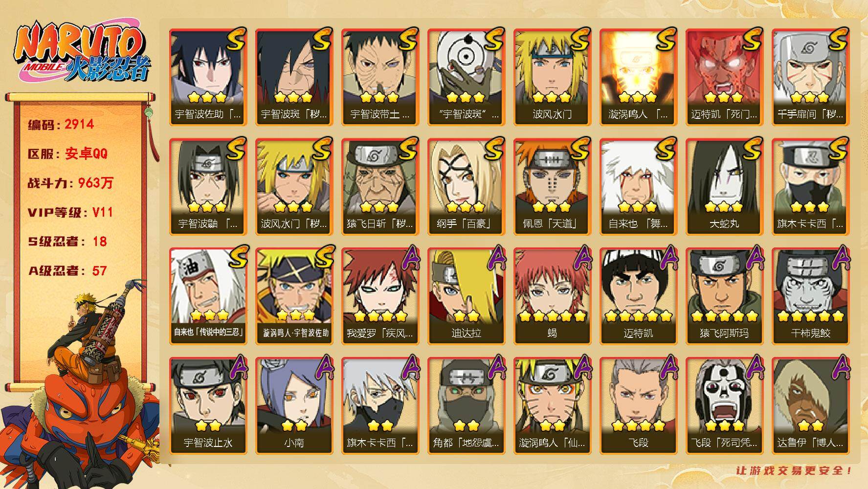The width and height of the screenshot is (868, 489).
Task: Select the 波风水门 character card
Action: click(x=552, y=77)
